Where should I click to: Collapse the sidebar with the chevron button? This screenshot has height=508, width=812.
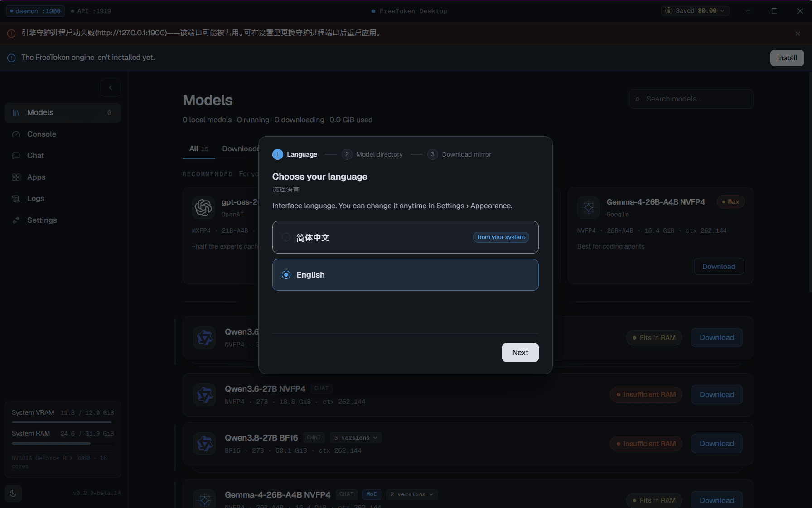(x=111, y=88)
